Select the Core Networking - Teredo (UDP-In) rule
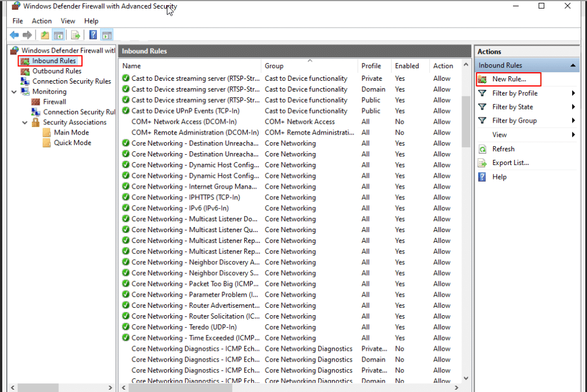Viewport: 587px width, 392px height. (183, 327)
